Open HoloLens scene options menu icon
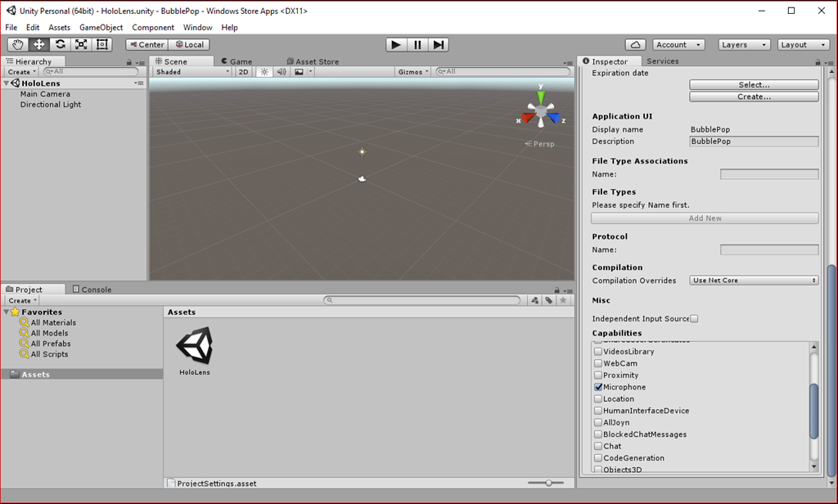Image resolution: width=838 pixels, height=504 pixels. point(139,83)
